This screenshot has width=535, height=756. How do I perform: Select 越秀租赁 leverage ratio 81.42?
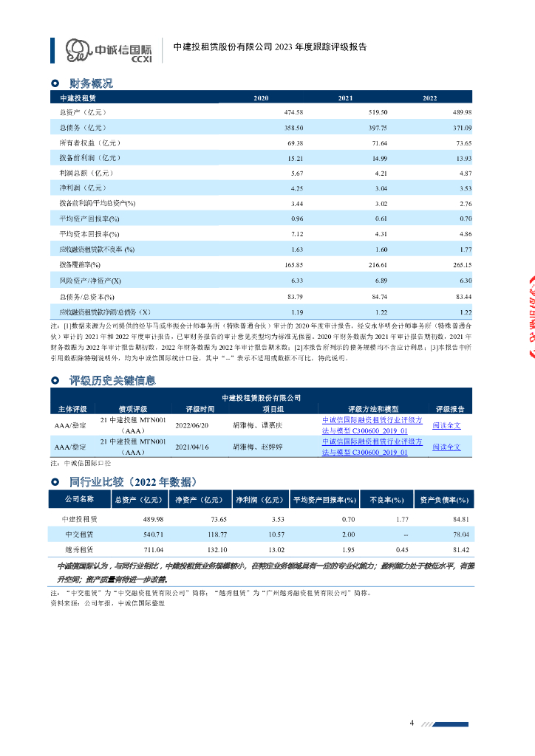[461, 549]
